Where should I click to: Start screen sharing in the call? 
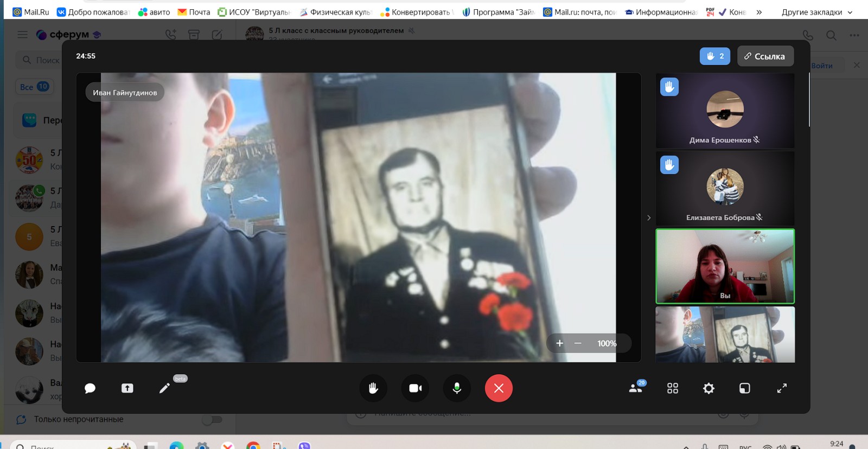(x=127, y=388)
